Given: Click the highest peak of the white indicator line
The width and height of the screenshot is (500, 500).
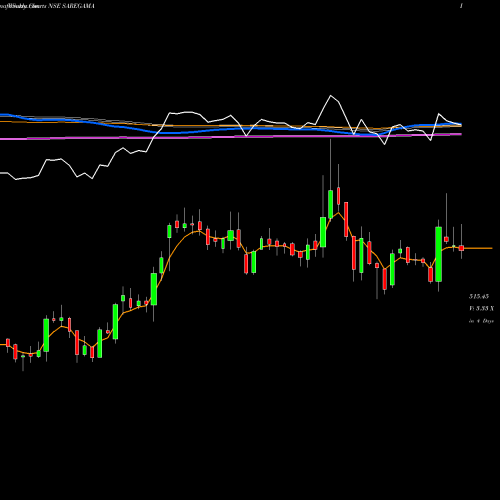Looking at the screenshot, I should (331, 96).
